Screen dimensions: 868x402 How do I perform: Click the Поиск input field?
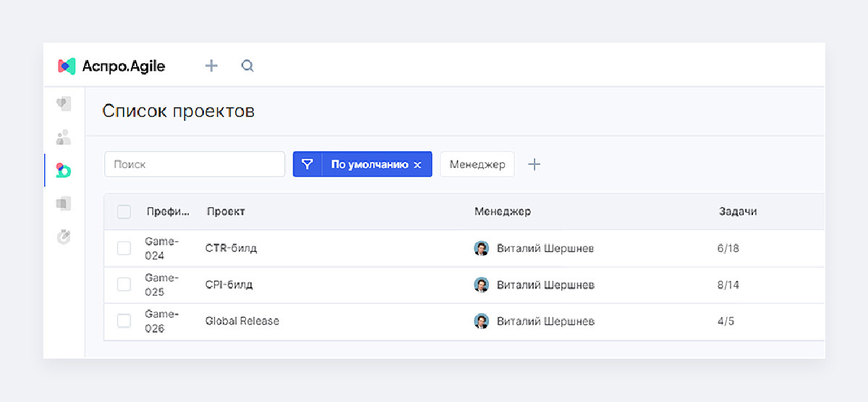coord(195,164)
